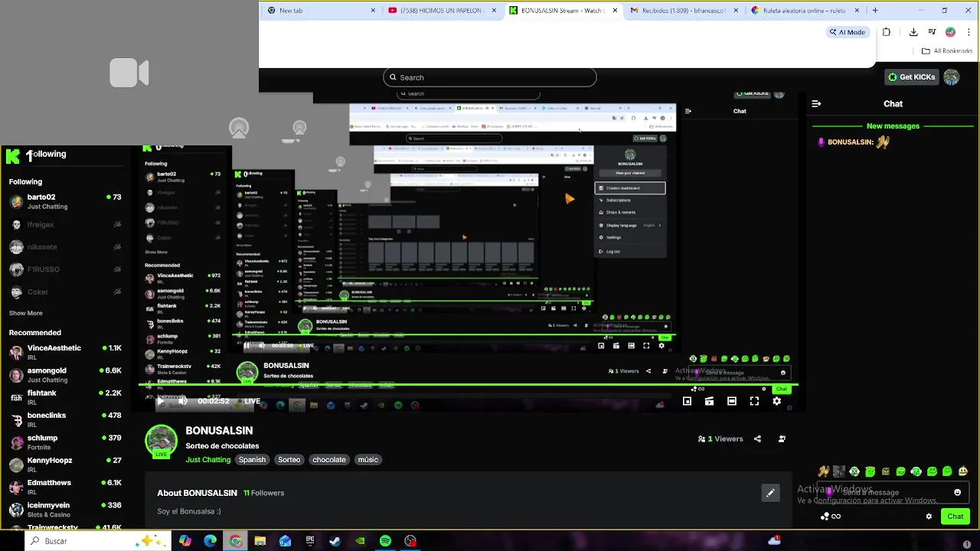Click the 1 Viewers count
The height and width of the screenshot is (551, 980).
coord(720,439)
